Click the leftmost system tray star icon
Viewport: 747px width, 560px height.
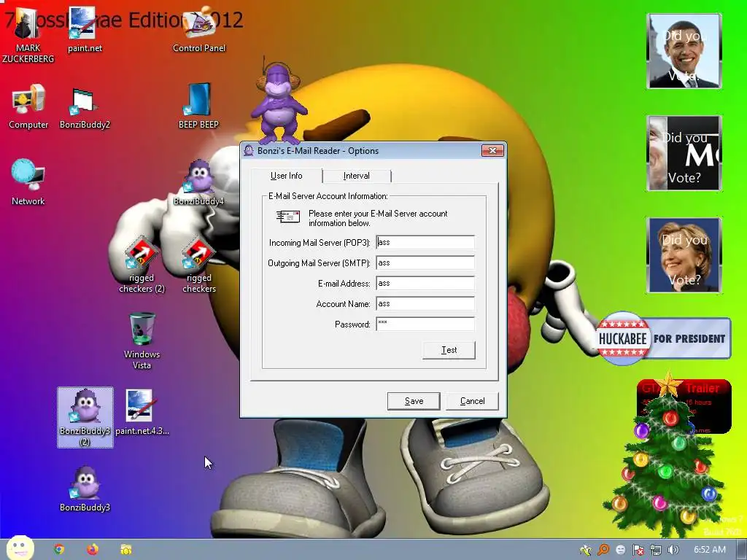[x=586, y=550]
